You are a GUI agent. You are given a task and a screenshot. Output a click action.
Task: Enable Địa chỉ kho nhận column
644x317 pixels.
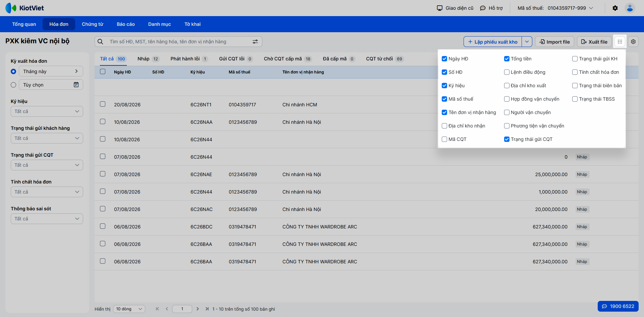pos(444,126)
